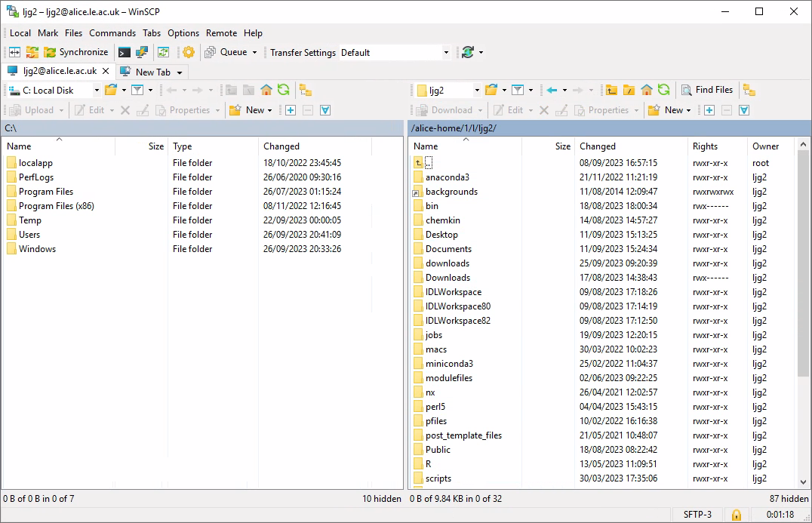The image size is (812, 523).
Task: Go back in remote panel history
Action: point(552,90)
